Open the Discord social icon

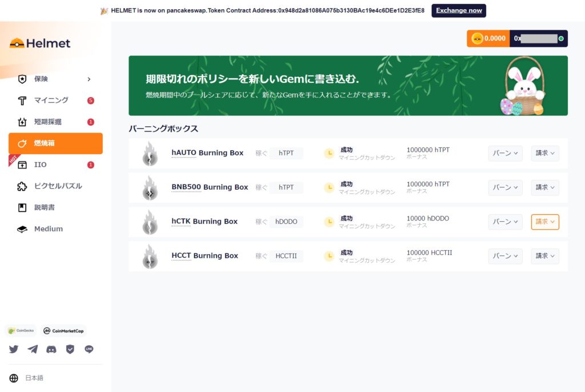pyautogui.click(x=51, y=350)
